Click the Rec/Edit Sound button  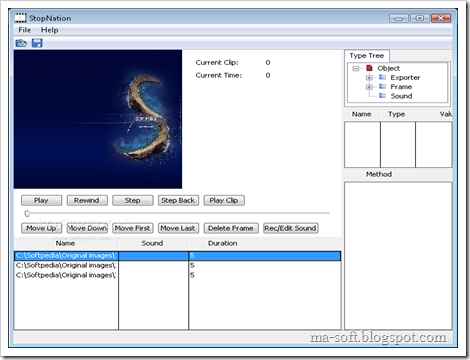pos(290,228)
